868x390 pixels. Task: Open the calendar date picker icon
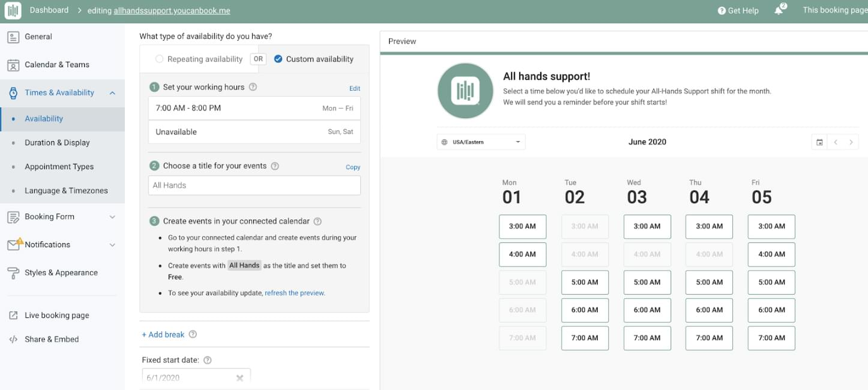coord(819,142)
